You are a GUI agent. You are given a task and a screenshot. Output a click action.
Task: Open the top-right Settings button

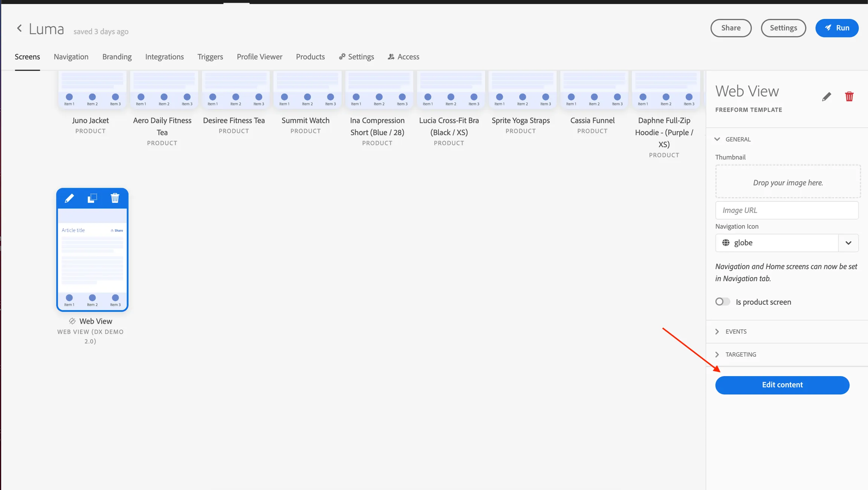click(783, 28)
